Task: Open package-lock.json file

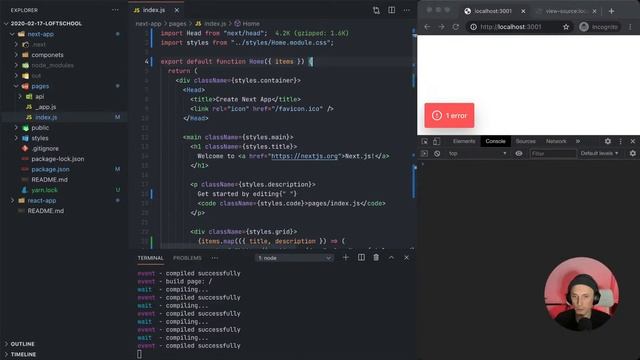Action: click(58, 159)
